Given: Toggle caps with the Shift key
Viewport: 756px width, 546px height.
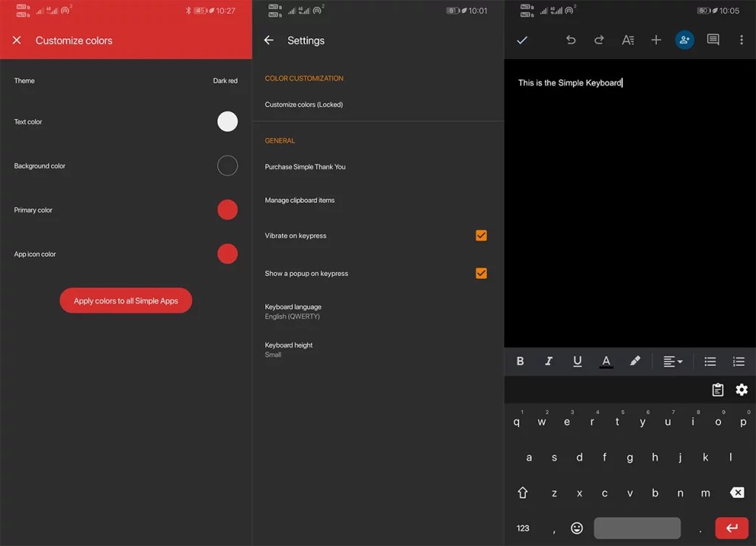Looking at the screenshot, I should pyautogui.click(x=523, y=492).
